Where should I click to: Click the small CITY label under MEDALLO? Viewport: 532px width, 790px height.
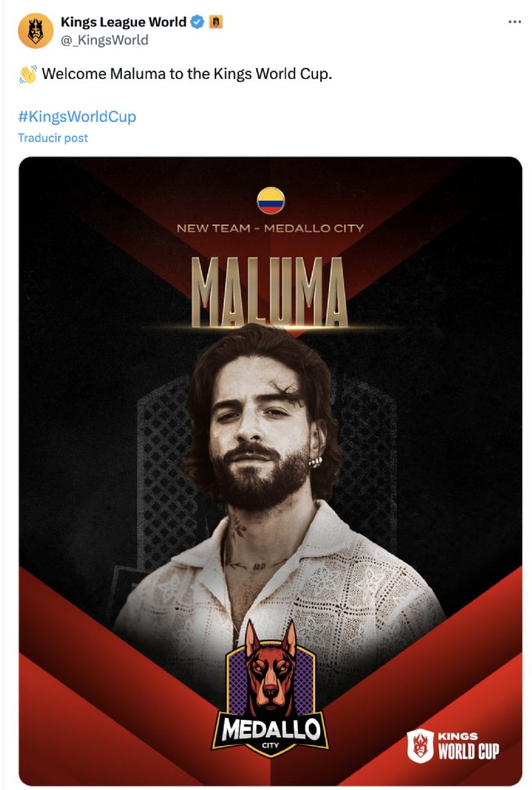pos(270,746)
